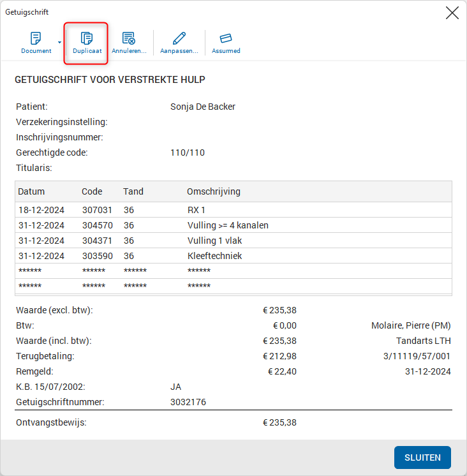467x476 pixels.
Task: Click Getuigschriftnummer value 3032176
Action: point(188,402)
